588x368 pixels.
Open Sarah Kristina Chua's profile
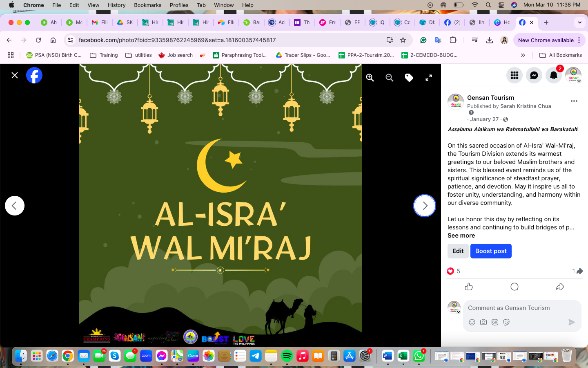click(x=526, y=106)
